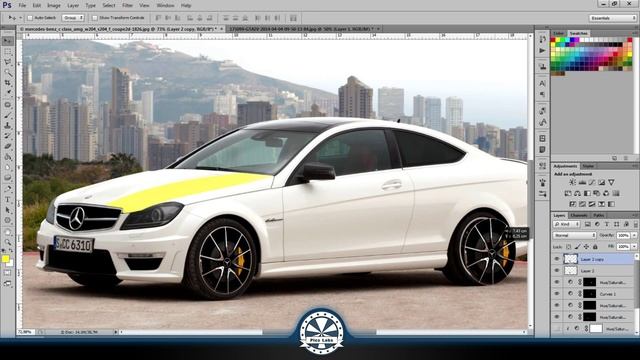The width and height of the screenshot is (640, 360).
Task: Select the Path Selection tool
Action: point(8,210)
